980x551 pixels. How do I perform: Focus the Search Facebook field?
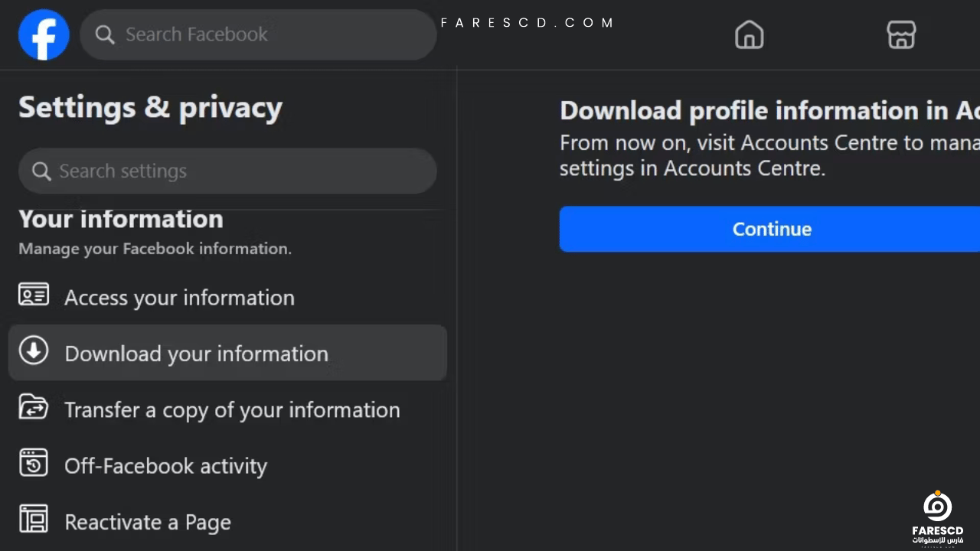tap(258, 34)
